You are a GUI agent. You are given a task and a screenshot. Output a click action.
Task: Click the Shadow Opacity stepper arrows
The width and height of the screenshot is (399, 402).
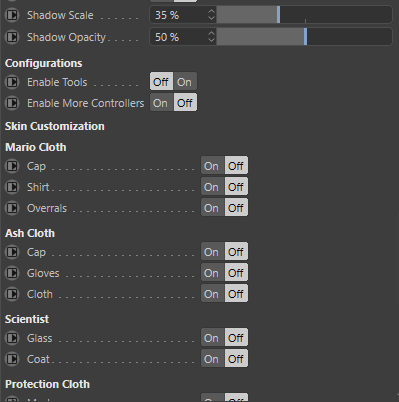tap(211, 37)
